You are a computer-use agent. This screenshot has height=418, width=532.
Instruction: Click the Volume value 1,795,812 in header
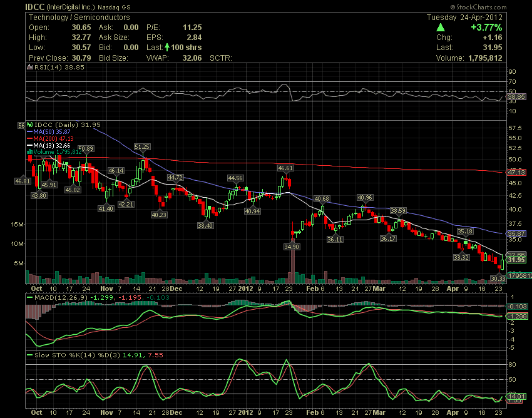coord(485,58)
